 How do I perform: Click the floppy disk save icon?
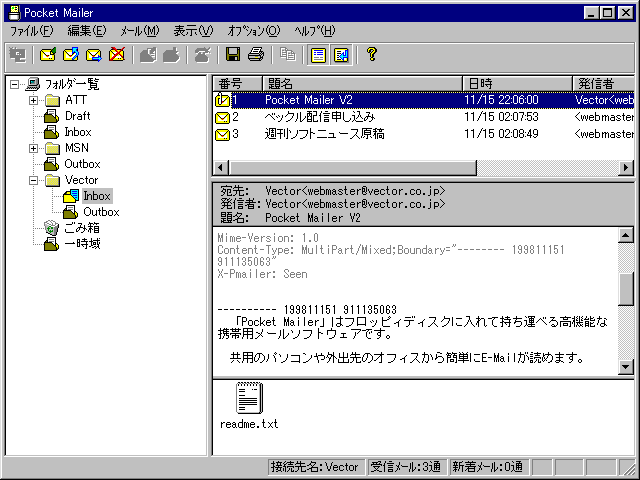click(x=233, y=55)
